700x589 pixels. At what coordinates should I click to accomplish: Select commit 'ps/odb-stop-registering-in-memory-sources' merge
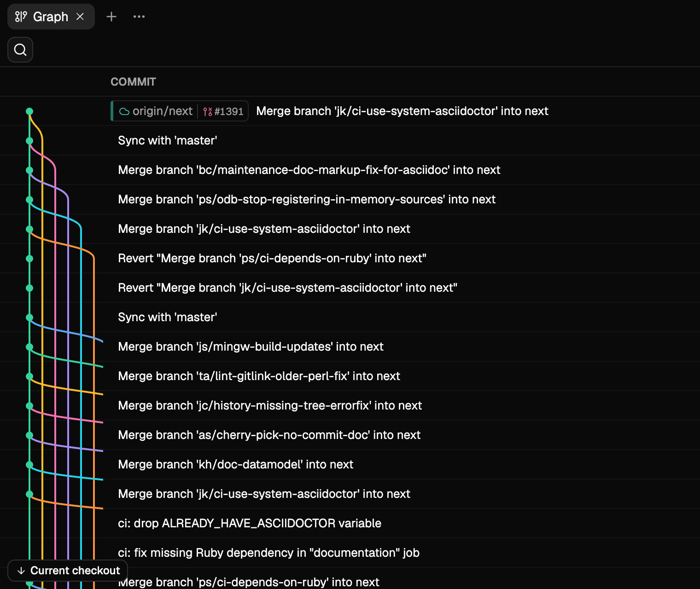click(x=350, y=199)
